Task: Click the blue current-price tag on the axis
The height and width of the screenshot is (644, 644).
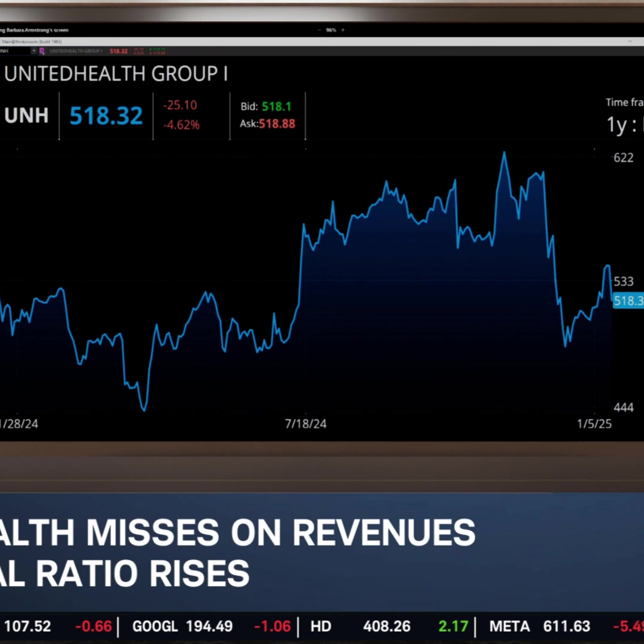Action: (628, 301)
